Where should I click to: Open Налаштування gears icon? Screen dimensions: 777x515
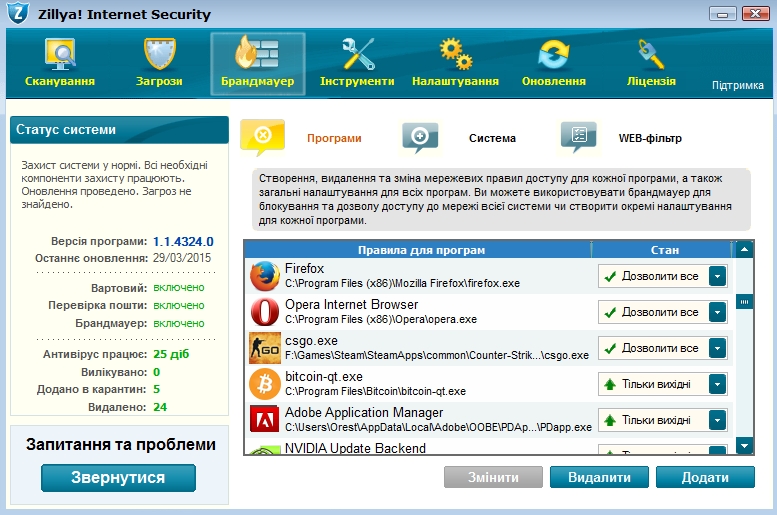tap(455, 55)
